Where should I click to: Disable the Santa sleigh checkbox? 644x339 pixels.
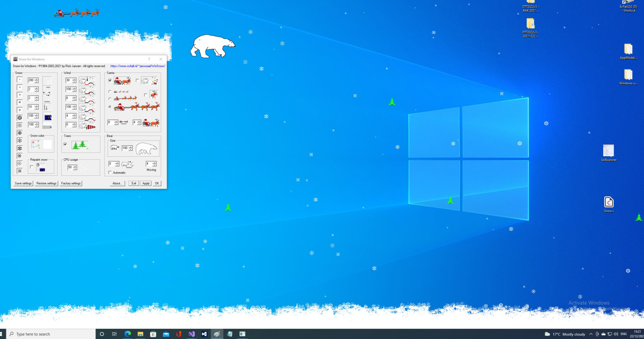[110, 80]
